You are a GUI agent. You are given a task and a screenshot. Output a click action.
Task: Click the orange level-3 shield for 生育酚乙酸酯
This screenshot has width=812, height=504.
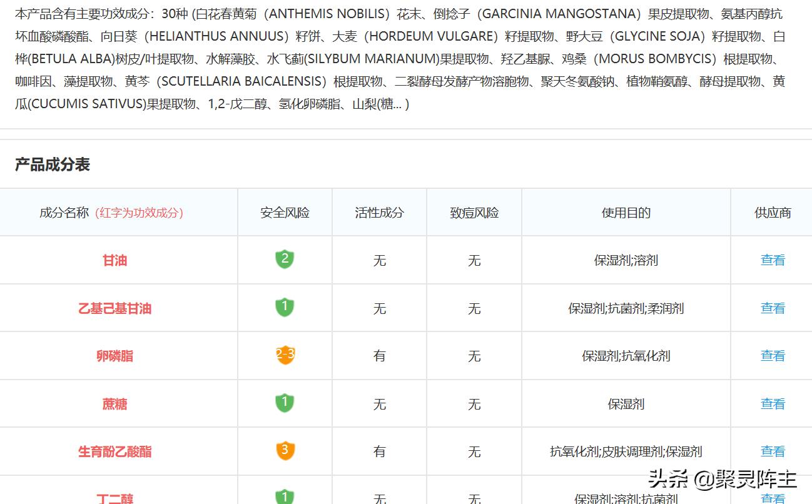click(285, 451)
